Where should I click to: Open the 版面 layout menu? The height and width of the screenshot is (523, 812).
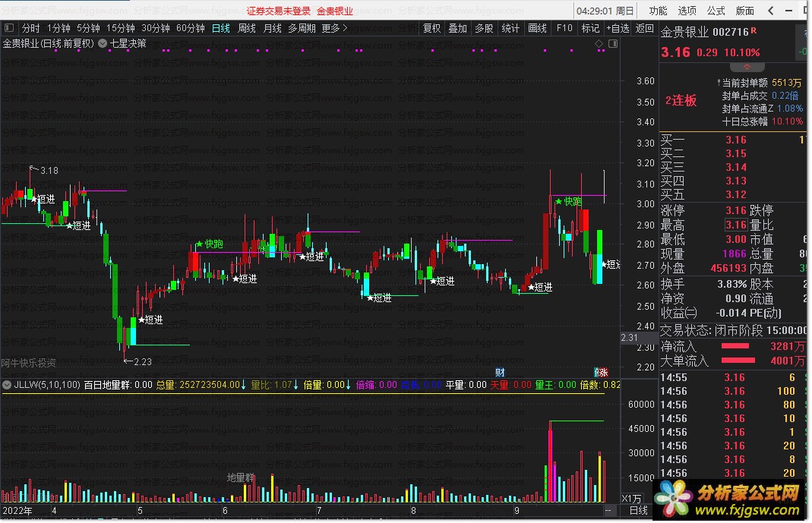(745, 11)
